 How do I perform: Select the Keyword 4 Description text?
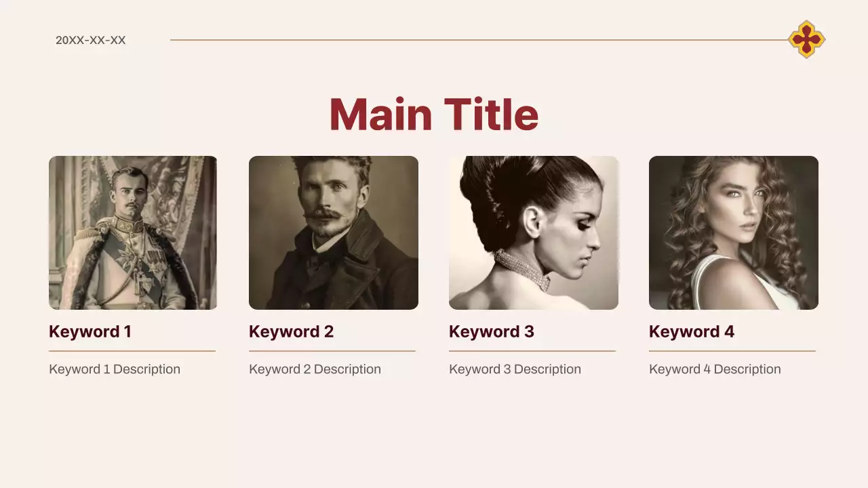715,369
